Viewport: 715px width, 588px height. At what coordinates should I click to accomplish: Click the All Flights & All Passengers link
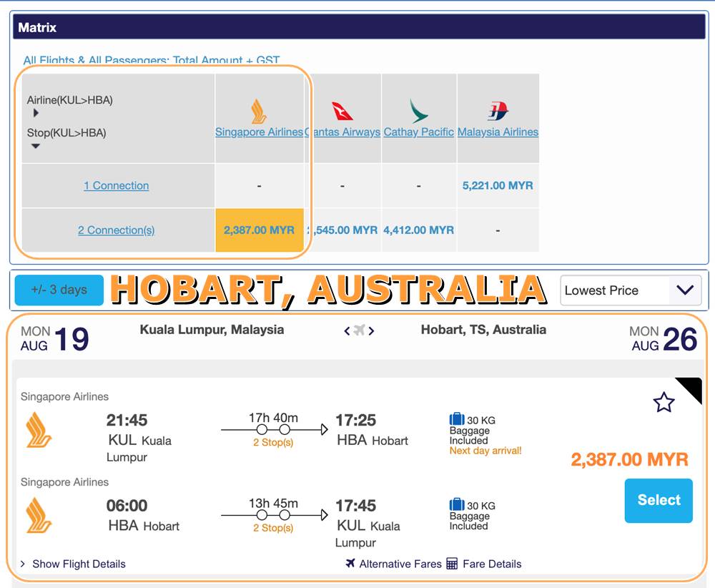(152, 60)
